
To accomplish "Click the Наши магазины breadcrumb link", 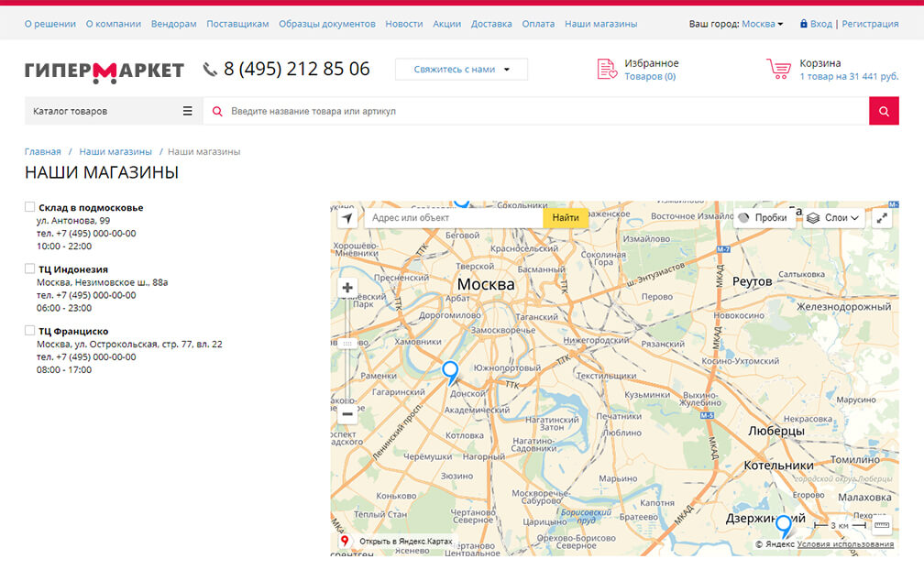I will pyautogui.click(x=115, y=151).
